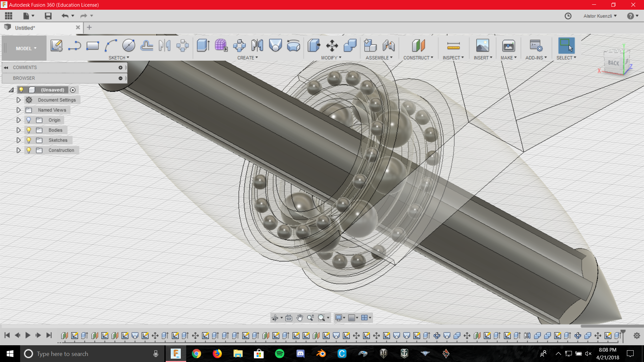Hide the Construction folder lightbulb
This screenshot has width=644, height=362.
[x=29, y=150]
